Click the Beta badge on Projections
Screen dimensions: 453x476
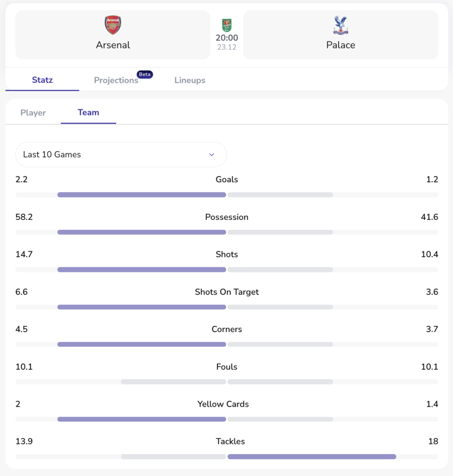[144, 74]
